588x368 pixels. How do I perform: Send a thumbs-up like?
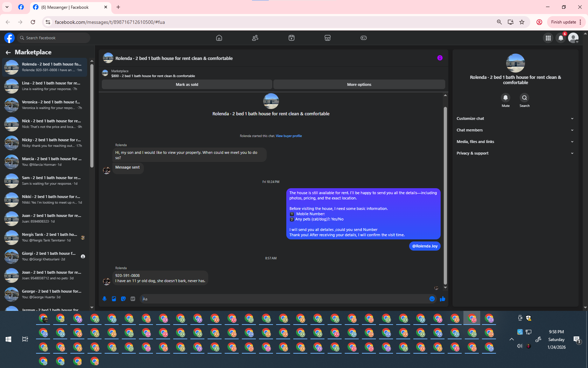click(442, 299)
